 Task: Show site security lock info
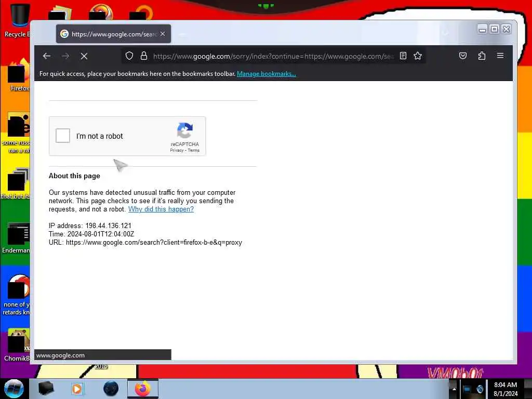(x=144, y=56)
